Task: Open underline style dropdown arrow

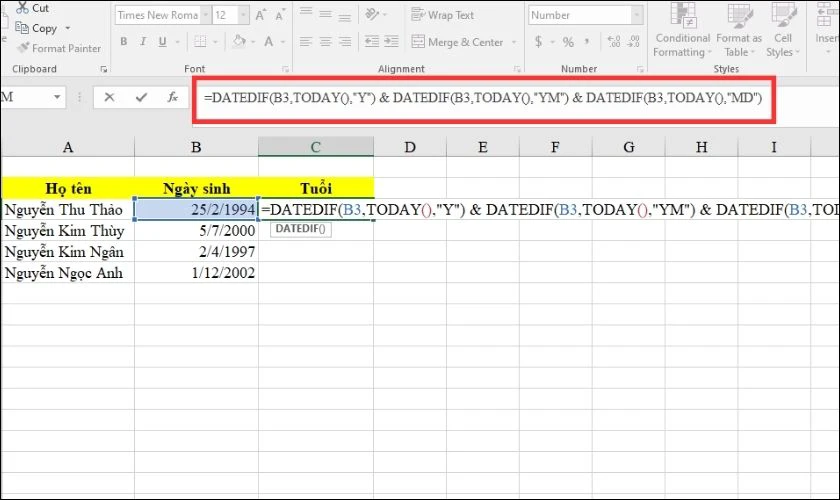Action: coord(177,41)
